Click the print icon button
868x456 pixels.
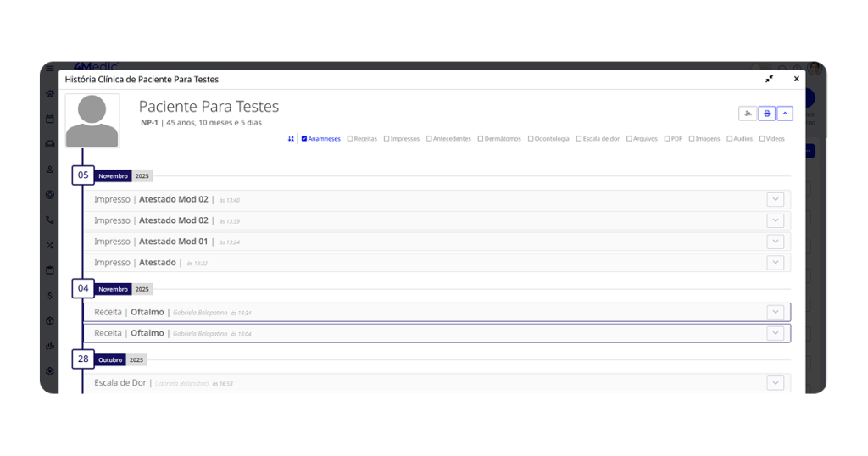coord(767,114)
